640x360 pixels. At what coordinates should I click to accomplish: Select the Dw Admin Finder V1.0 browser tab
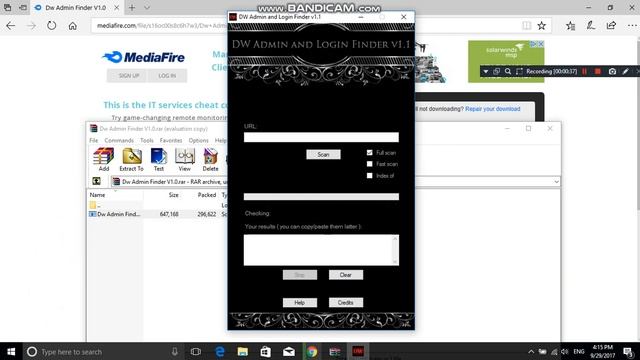76,8
